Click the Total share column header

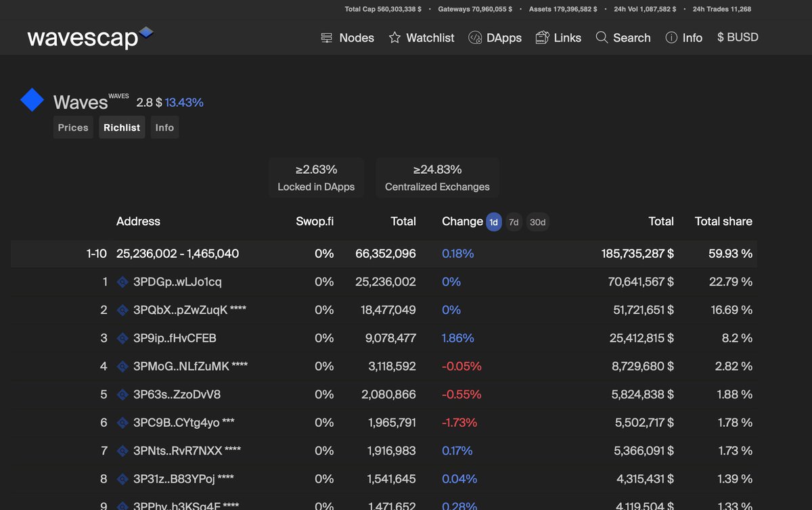[x=723, y=221]
